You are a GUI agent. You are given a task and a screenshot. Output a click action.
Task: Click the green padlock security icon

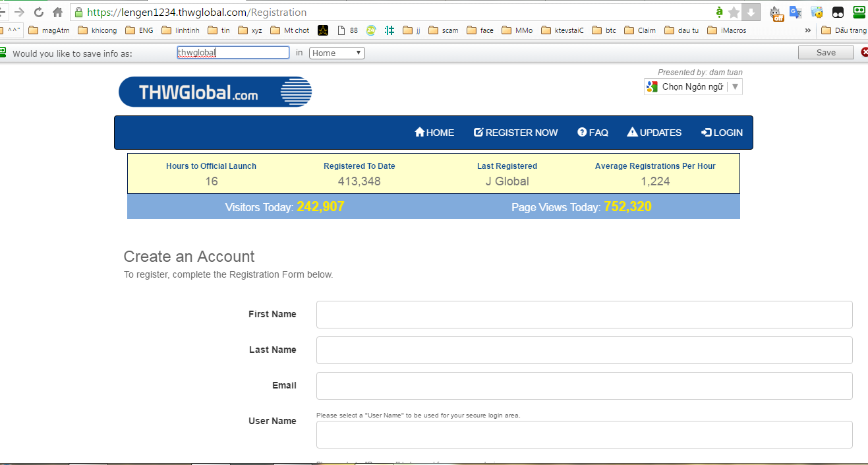(x=79, y=12)
